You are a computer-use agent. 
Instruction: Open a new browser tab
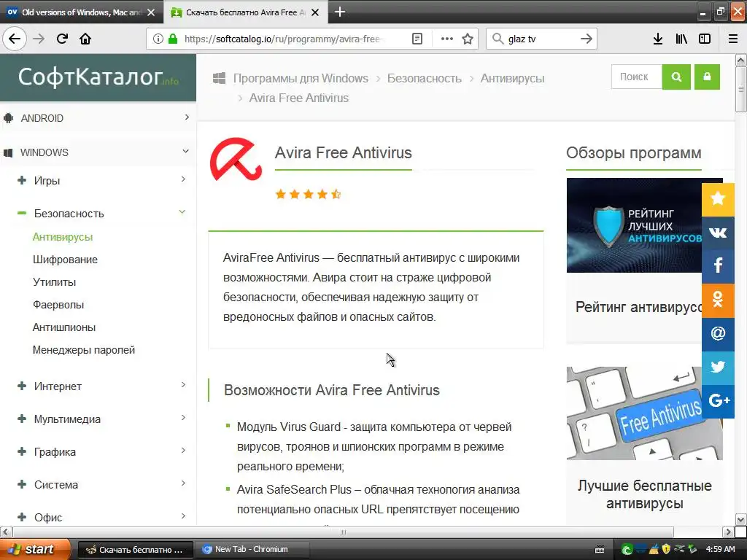pyautogui.click(x=340, y=12)
